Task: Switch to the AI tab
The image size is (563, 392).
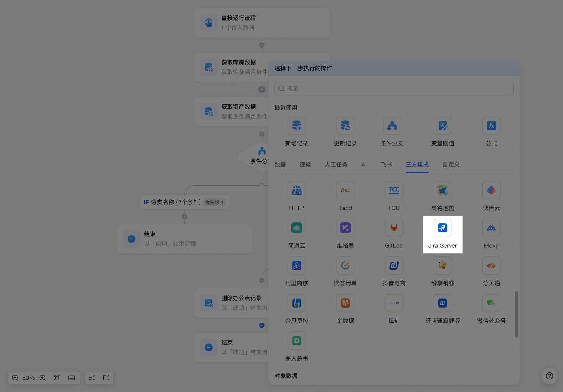Action: [364, 165]
